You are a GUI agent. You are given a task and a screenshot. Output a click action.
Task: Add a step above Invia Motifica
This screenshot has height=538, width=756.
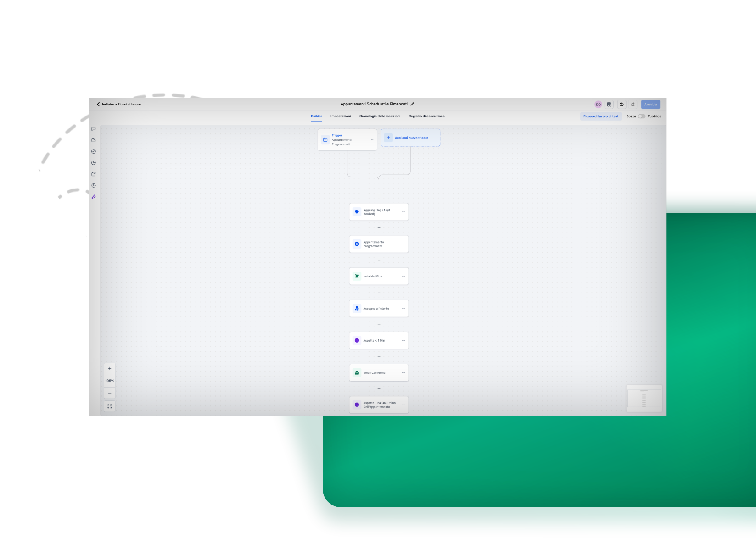(x=379, y=260)
